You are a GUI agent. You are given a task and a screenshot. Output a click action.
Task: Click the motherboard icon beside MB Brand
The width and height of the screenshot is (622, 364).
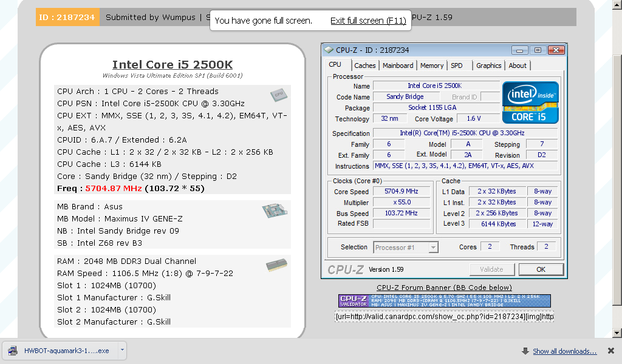point(275,211)
